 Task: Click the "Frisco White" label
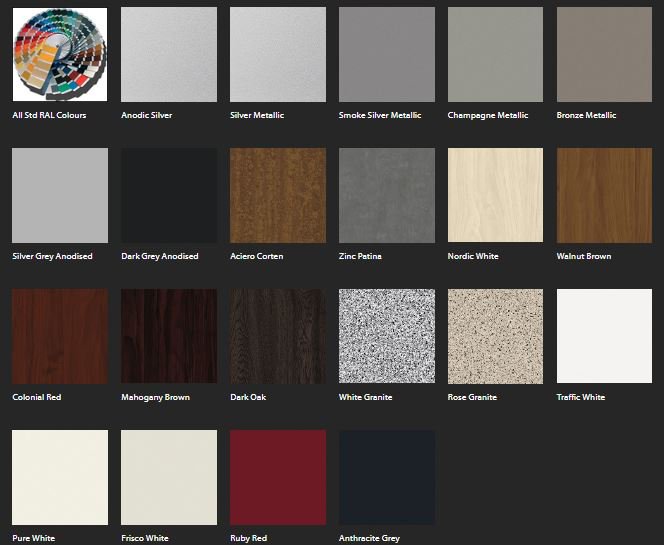point(145,538)
